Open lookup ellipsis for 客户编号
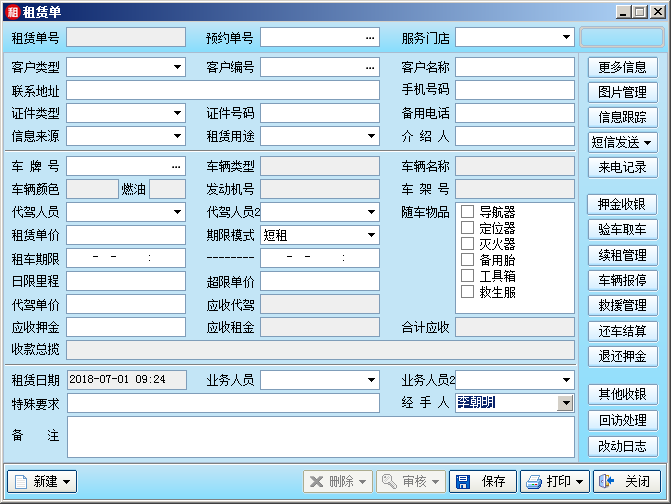 tap(370, 68)
